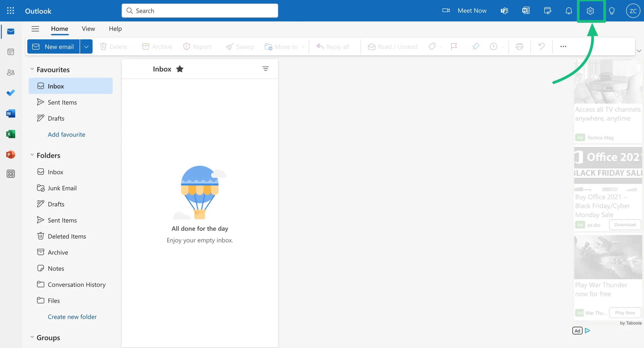Flag the current message

click(454, 46)
